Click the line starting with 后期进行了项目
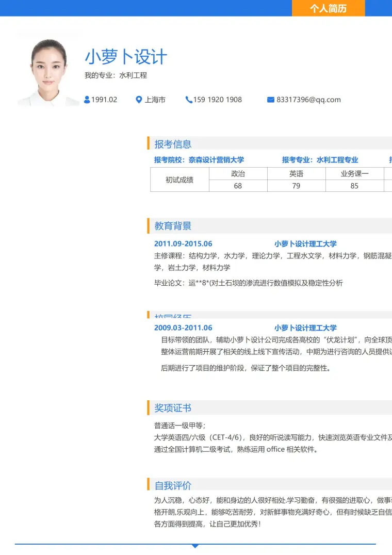The image size is (392, 555). (246, 368)
